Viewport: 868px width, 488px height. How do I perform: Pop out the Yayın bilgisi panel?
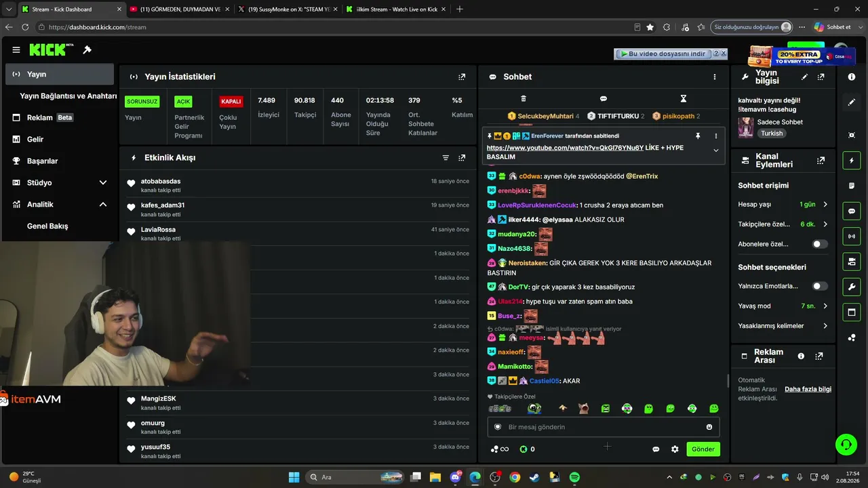tap(821, 77)
